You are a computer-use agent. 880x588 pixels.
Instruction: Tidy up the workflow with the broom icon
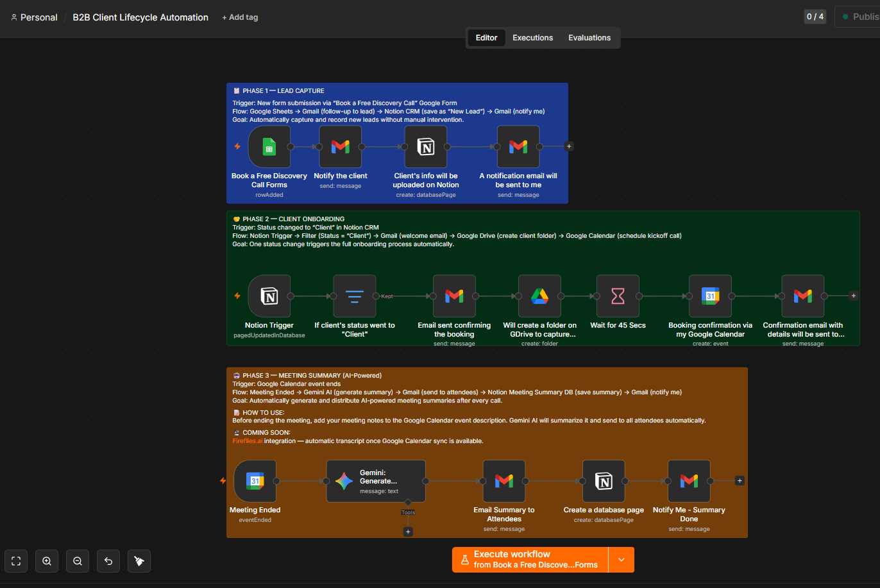point(139,561)
